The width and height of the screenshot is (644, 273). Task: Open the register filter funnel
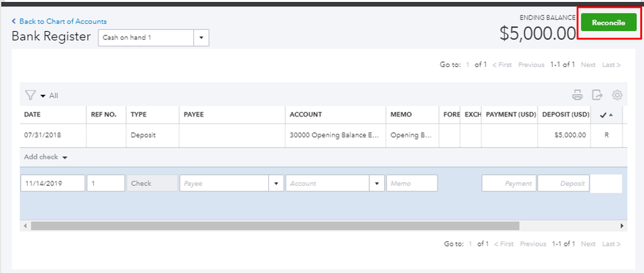(30, 96)
